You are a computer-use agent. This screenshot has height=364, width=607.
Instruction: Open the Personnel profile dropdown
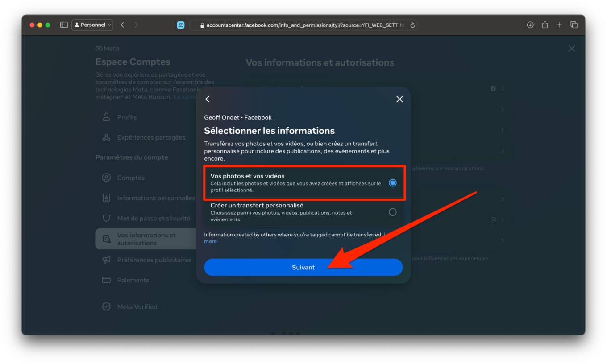click(92, 25)
